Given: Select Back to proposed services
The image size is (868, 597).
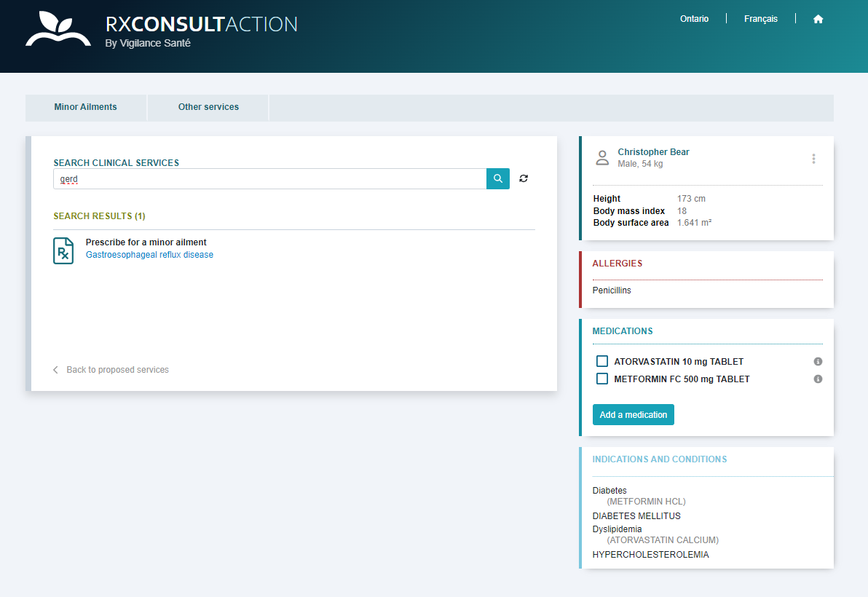Looking at the screenshot, I should tap(117, 370).
